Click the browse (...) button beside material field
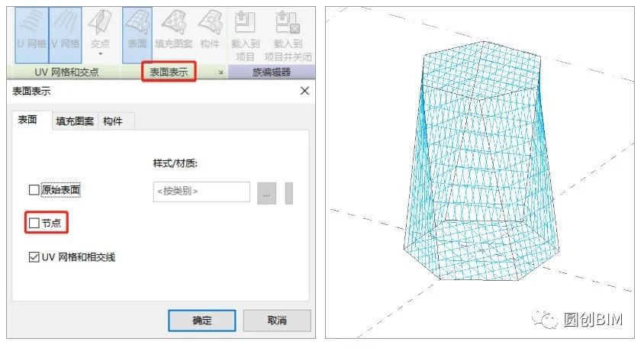Image resolution: width=644 pixels, height=348 pixels. (266, 193)
